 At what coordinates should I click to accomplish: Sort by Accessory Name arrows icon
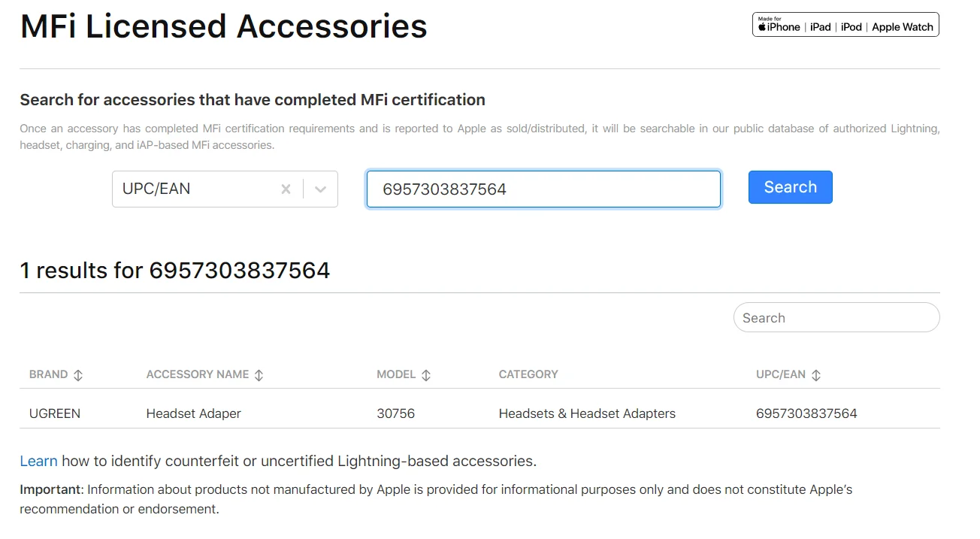tap(259, 375)
